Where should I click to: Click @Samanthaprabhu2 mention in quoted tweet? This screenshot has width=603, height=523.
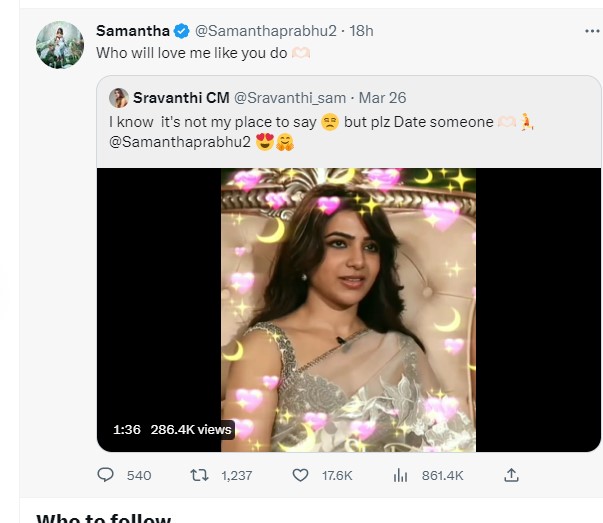[x=169, y=143]
